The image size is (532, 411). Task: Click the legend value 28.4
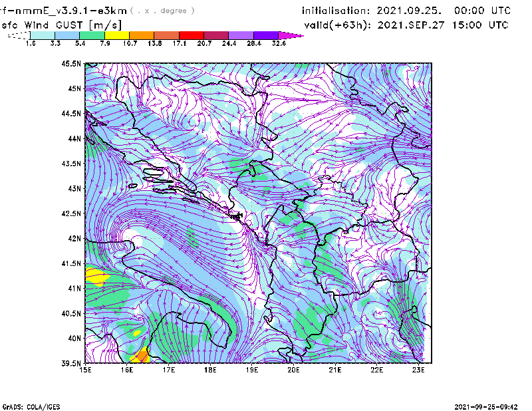coord(254,43)
